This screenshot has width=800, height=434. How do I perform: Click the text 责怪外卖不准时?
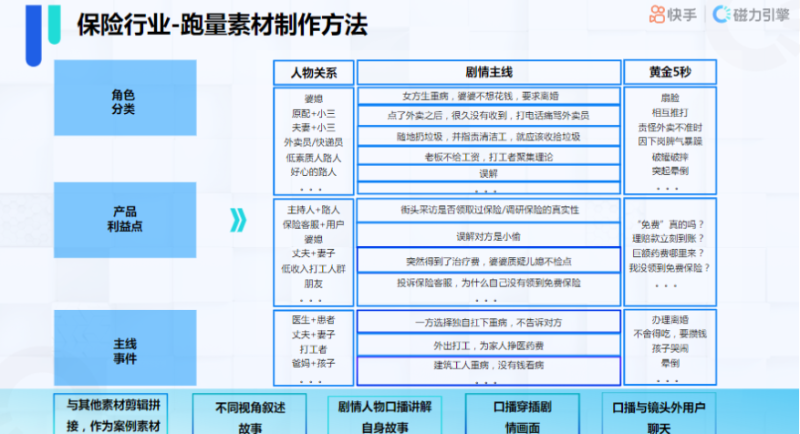(670, 127)
